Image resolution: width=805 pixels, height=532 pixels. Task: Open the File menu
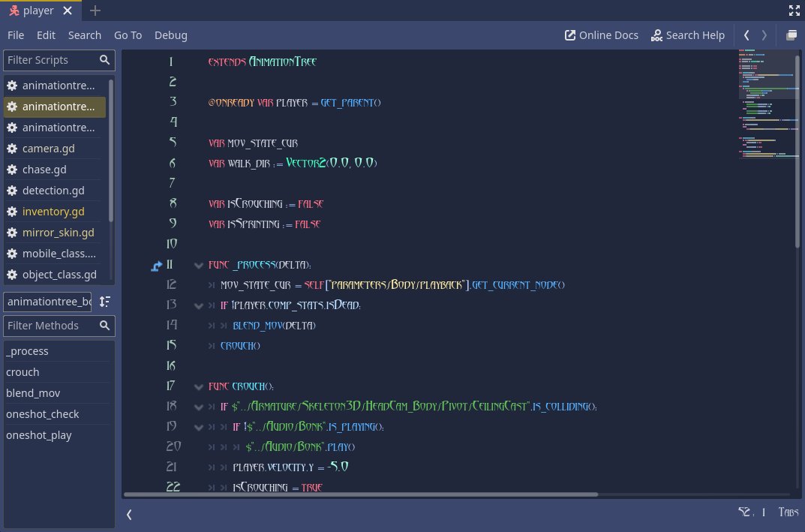point(16,35)
